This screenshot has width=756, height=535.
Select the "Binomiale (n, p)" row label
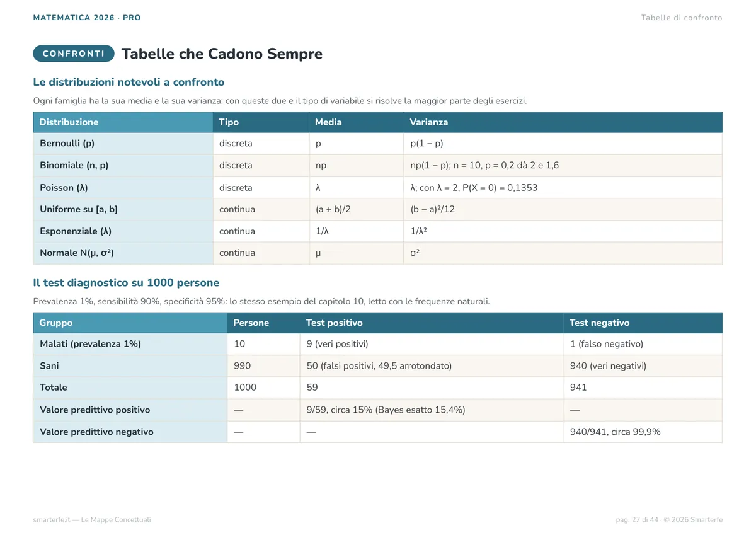point(123,165)
